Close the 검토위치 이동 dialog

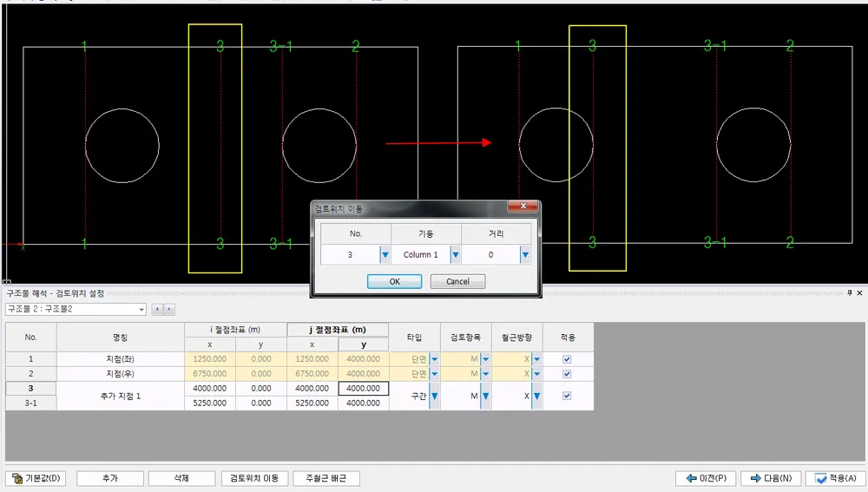coord(523,206)
